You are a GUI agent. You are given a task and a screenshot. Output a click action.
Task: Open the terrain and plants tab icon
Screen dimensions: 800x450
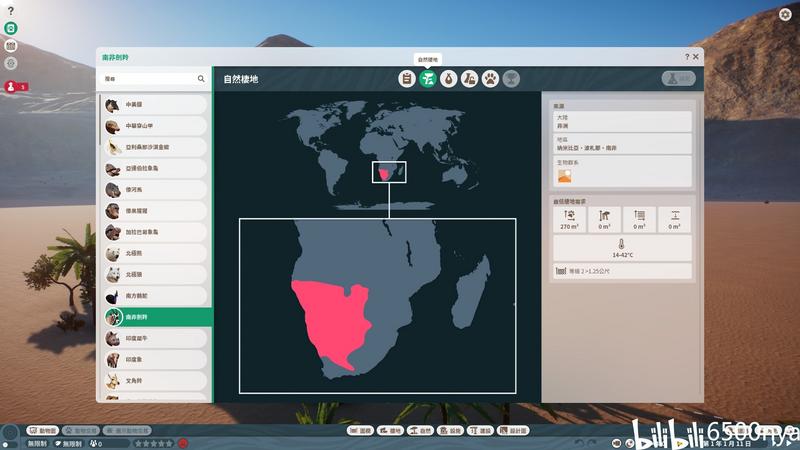coord(469,79)
